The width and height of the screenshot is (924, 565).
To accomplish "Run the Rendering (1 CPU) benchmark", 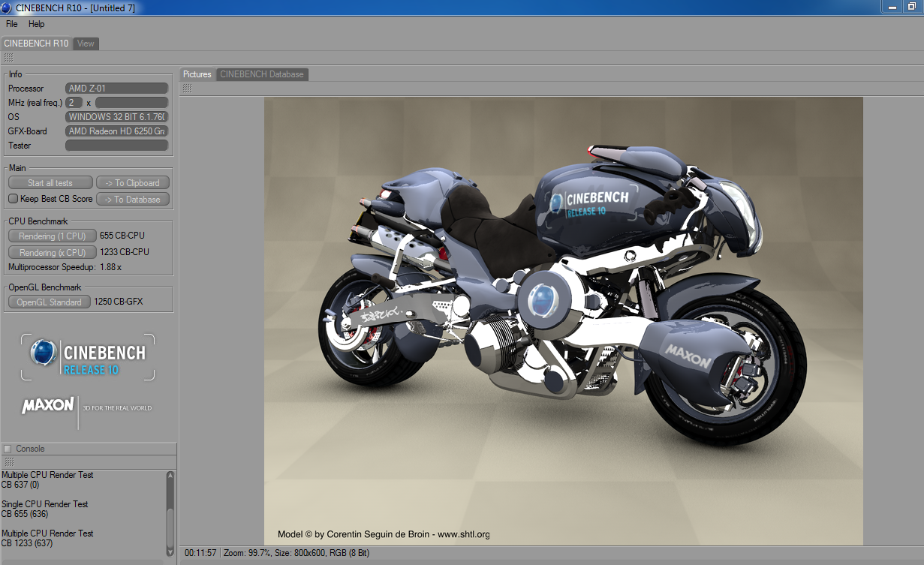I will point(53,236).
